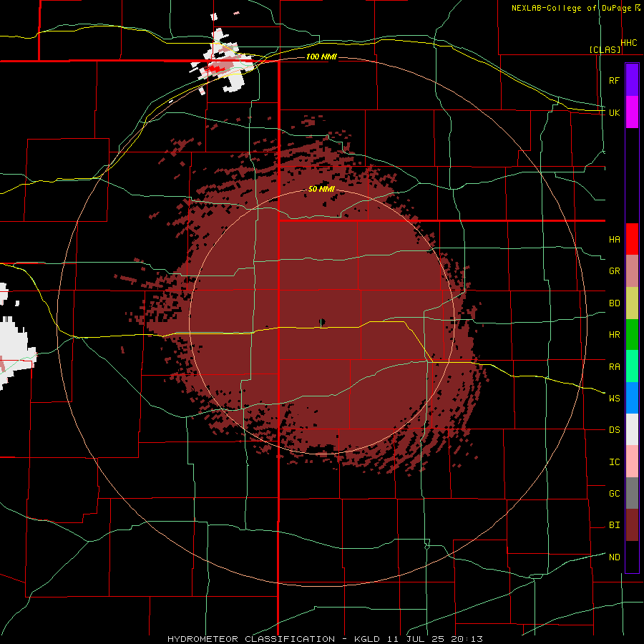The image size is (644, 644).
Task: Click the DS legend label
Action: pyautogui.click(x=614, y=429)
